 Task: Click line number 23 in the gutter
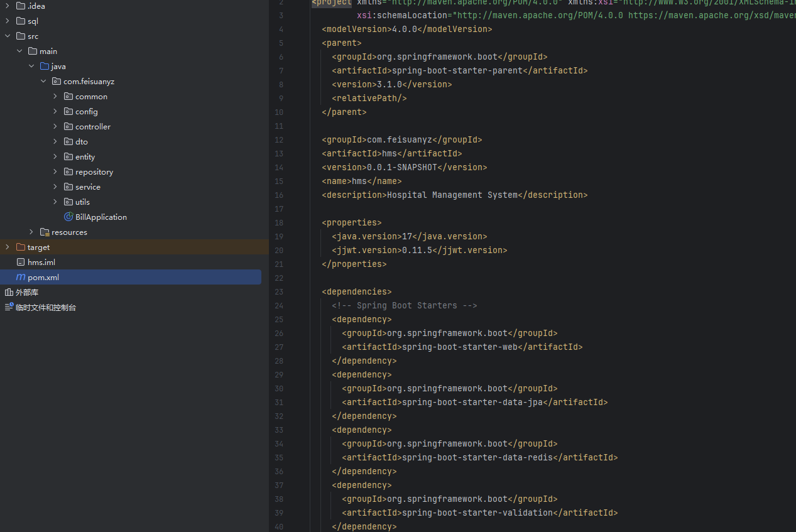[x=279, y=291]
